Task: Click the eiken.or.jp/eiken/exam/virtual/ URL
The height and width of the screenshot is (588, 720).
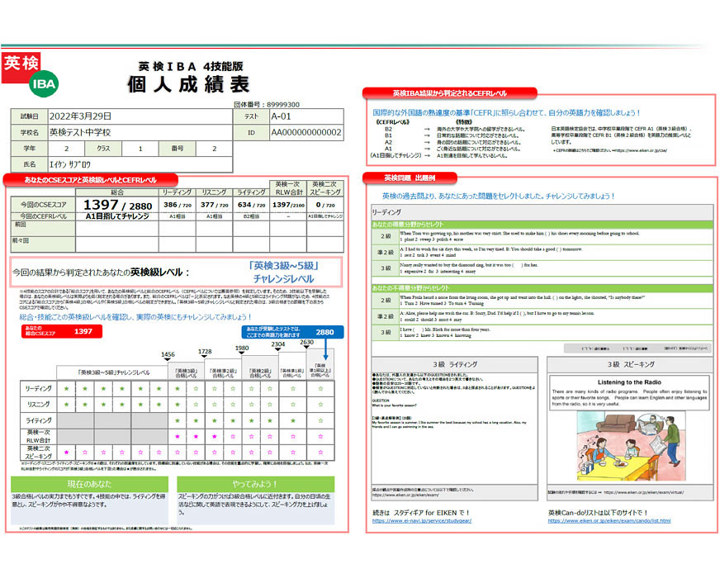Action: 644,492
